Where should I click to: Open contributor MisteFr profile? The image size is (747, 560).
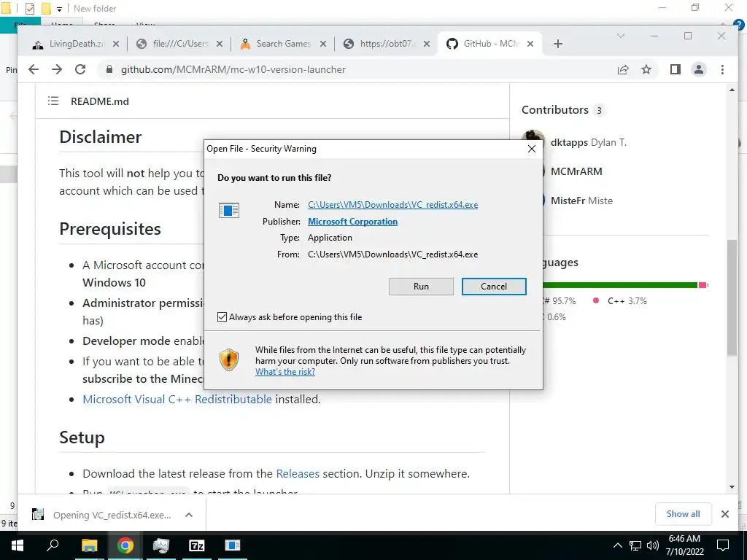[x=581, y=201]
